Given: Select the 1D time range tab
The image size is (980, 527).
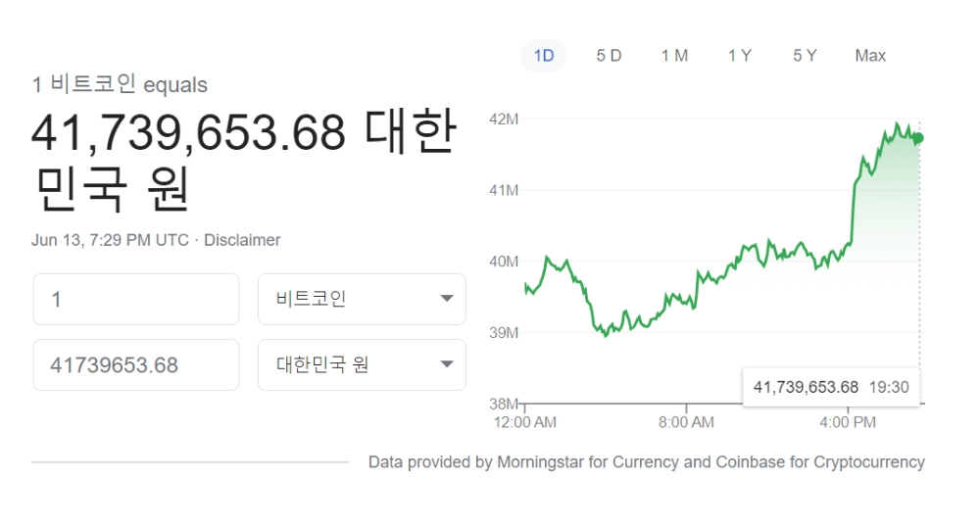Looking at the screenshot, I should [543, 56].
